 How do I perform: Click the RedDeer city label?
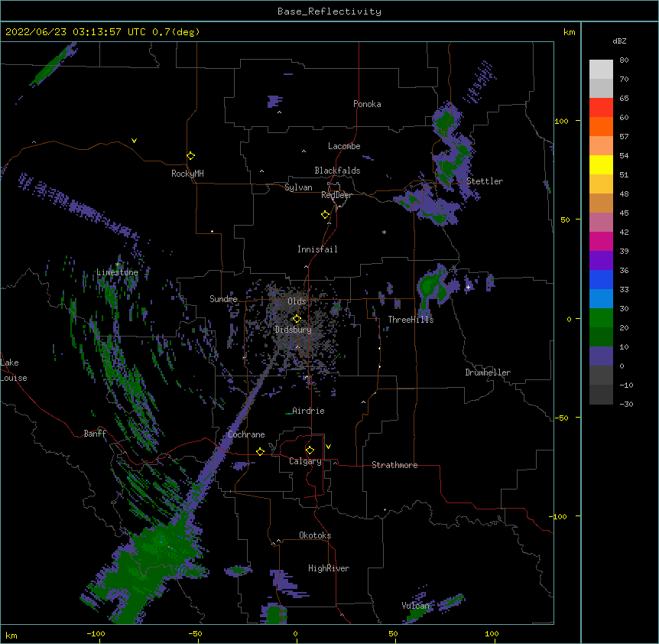(336, 195)
